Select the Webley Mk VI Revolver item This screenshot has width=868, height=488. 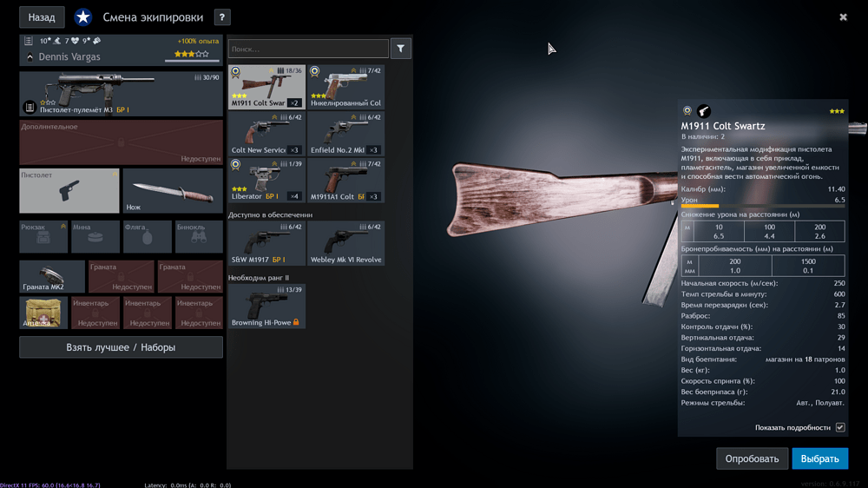click(345, 243)
